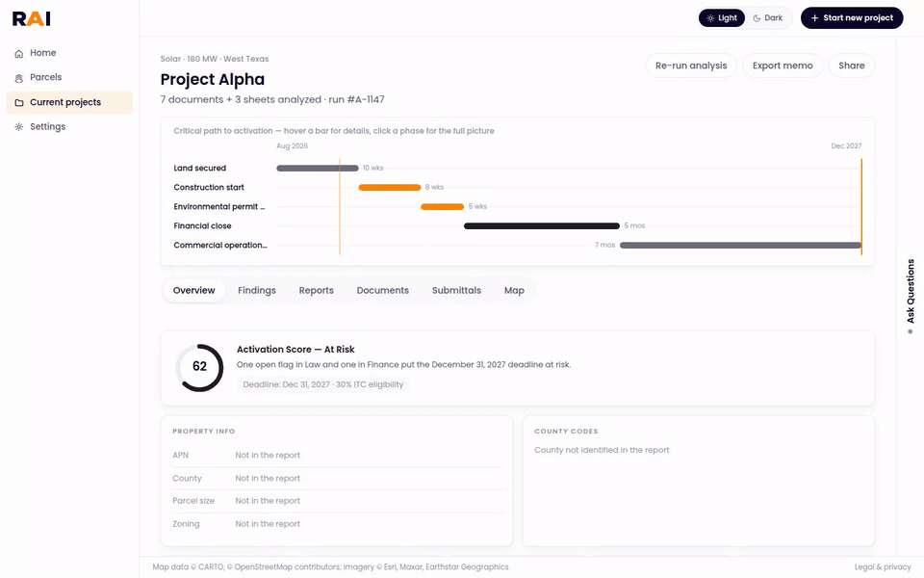This screenshot has height=578, width=924.
Task: Click the Project Alpha title
Action: (212, 79)
